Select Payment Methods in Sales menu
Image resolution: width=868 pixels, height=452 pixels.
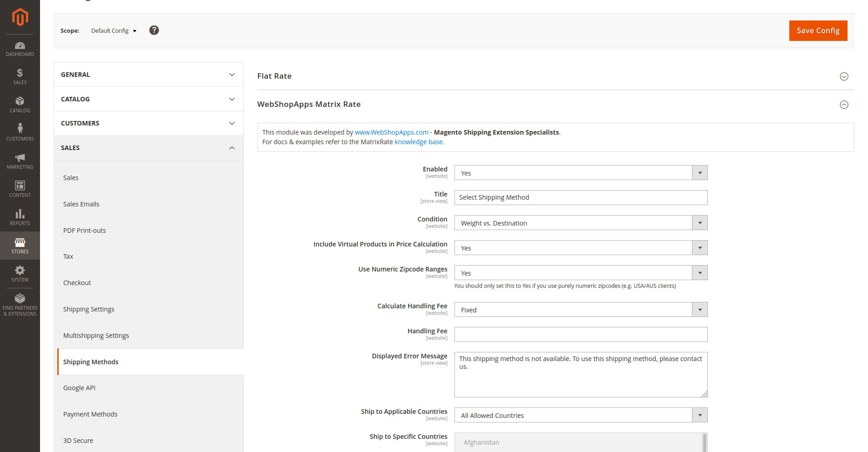[90, 414]
